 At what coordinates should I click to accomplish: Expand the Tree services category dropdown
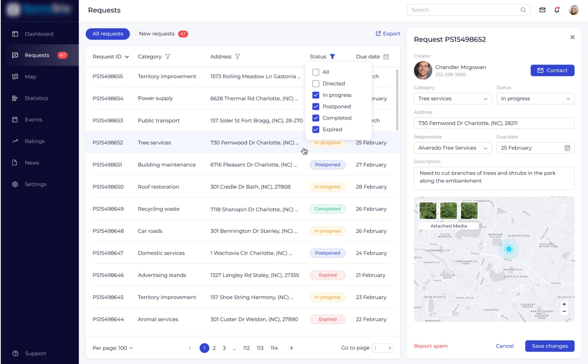[x=452, y=98]
